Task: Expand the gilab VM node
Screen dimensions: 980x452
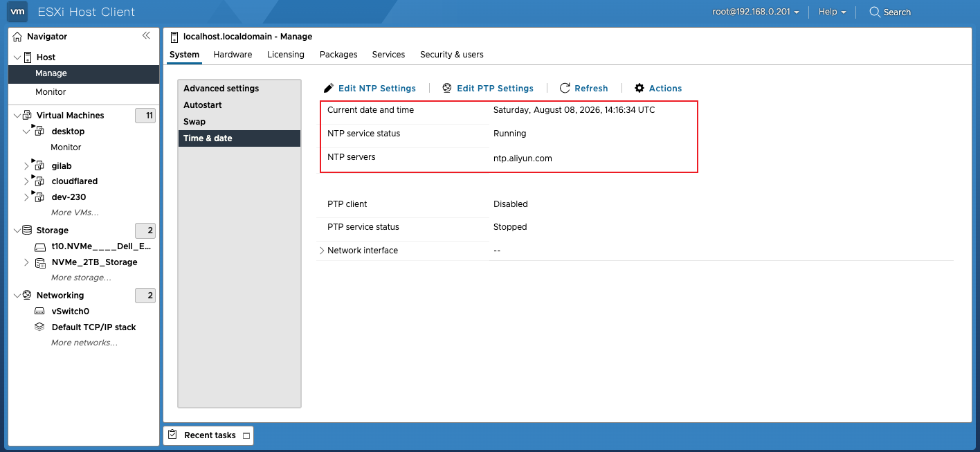Action: click(x=27, y=165)
